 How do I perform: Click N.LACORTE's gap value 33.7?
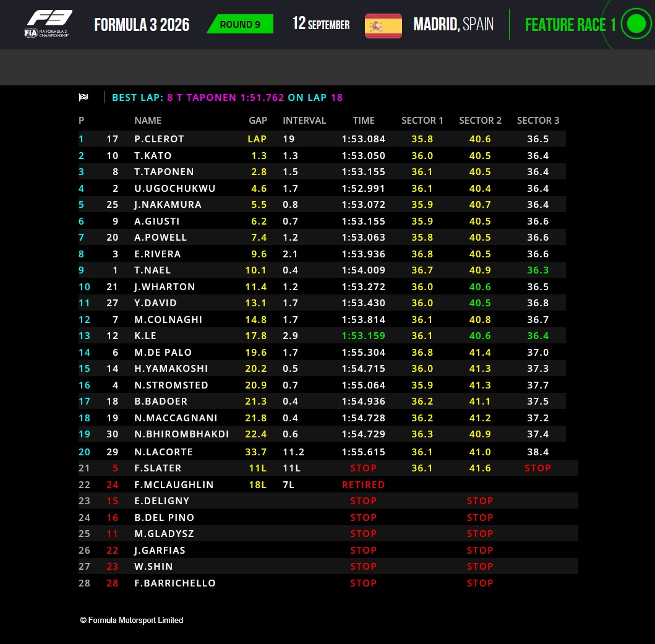(x=255, y=452)
